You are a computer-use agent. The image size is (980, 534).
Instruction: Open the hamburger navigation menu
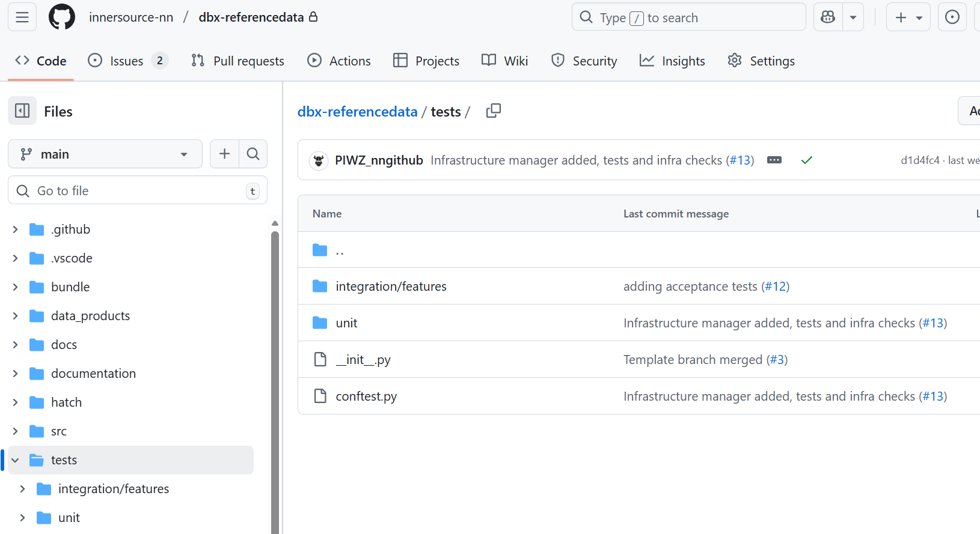point(22,17)
